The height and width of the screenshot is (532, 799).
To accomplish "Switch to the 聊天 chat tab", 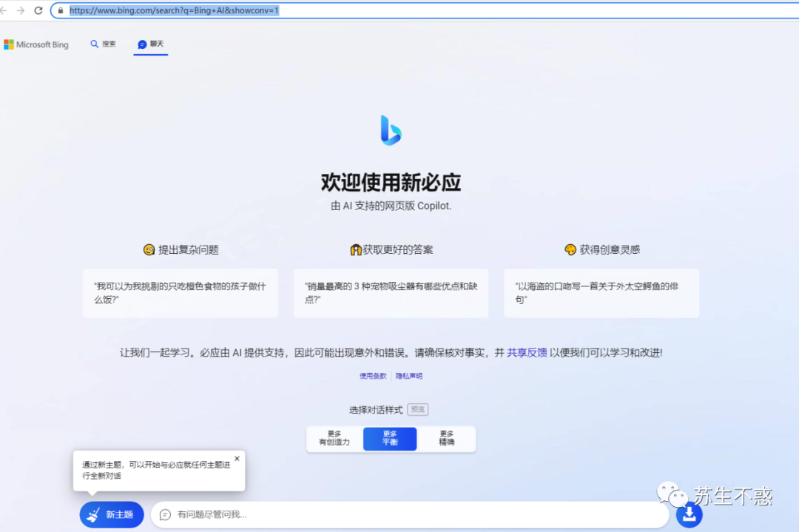I will point(151,44).
